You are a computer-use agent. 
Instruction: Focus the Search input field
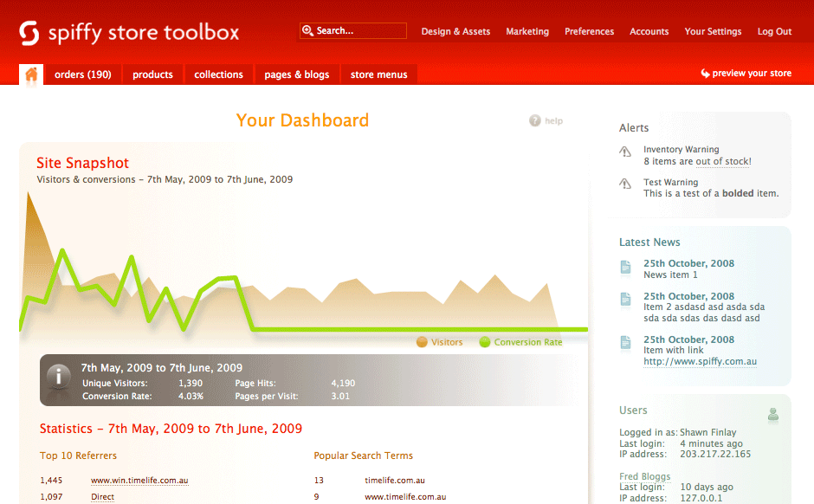click(353, 30)
